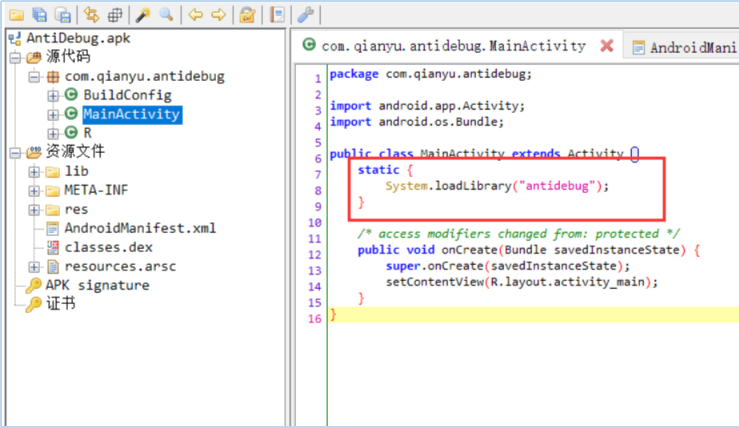This screenshot has height=428, width=740.
Task: Toggle the Flatten packages grid icon
Action: (x=115, y=15)
